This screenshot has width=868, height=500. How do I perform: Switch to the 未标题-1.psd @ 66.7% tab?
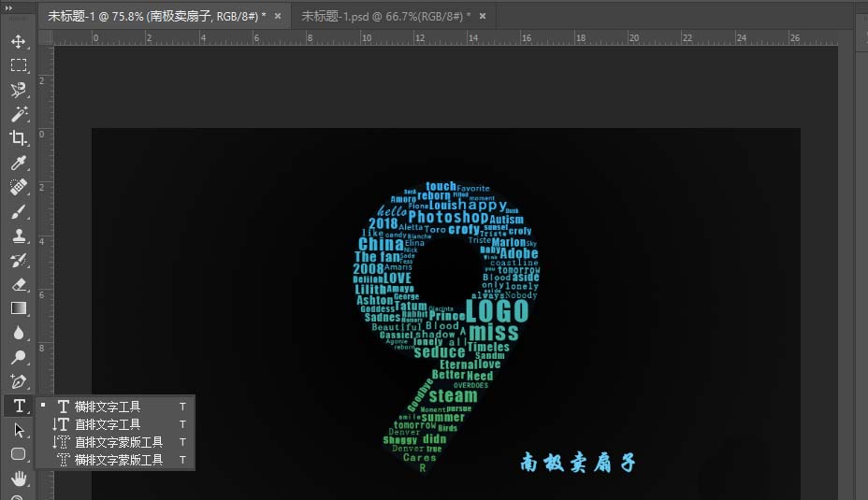(386, 16)
